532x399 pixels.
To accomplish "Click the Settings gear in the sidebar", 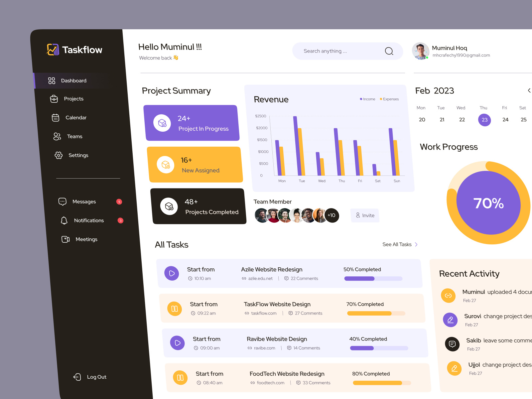I will [59, 155].
